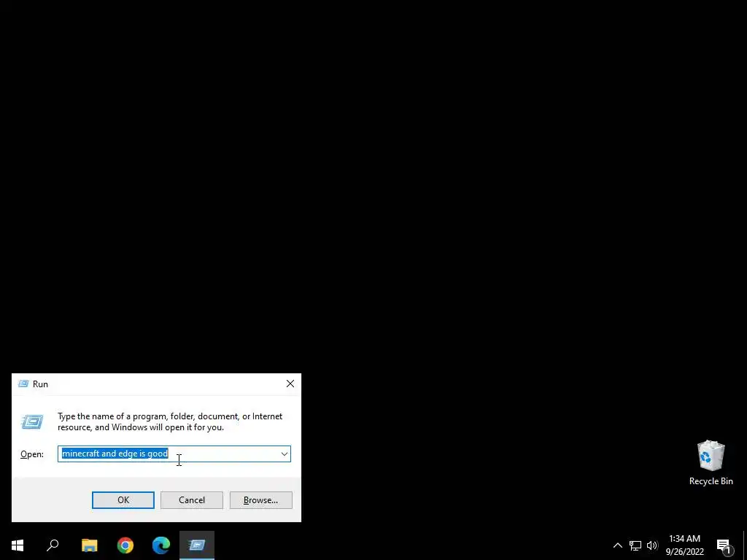This screenshot has height=560, width=747.
Task: Show hidden system tray icons
Action: [617, 545]
